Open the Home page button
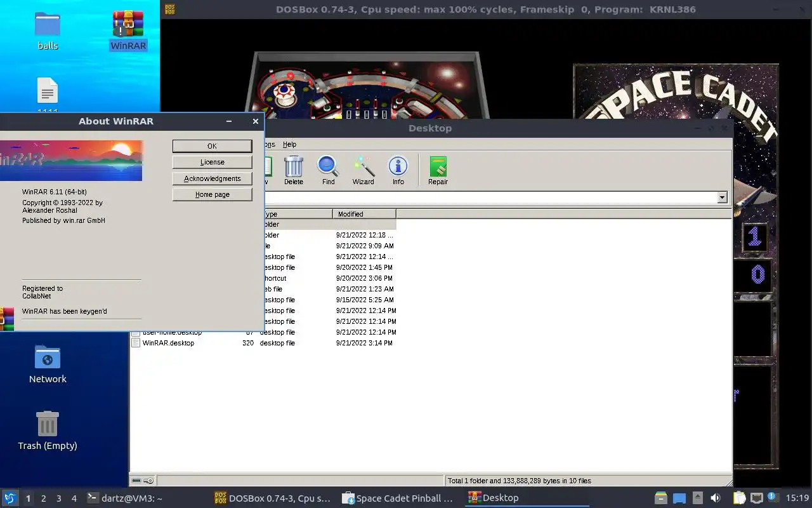812x508 pixels. click(213, 195)
